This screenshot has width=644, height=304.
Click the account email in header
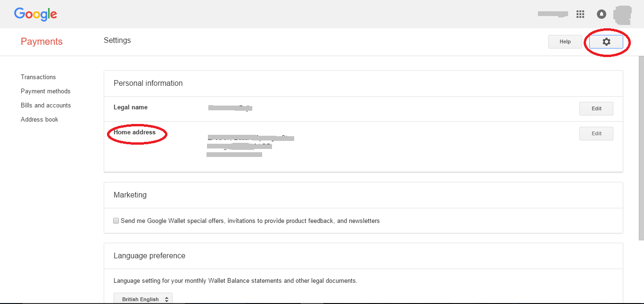tap(553, 14)
